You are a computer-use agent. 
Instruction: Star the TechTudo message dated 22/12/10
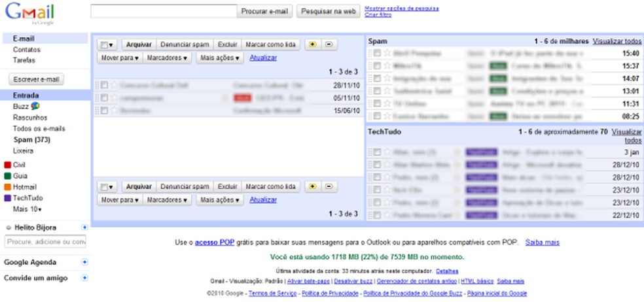387,215
